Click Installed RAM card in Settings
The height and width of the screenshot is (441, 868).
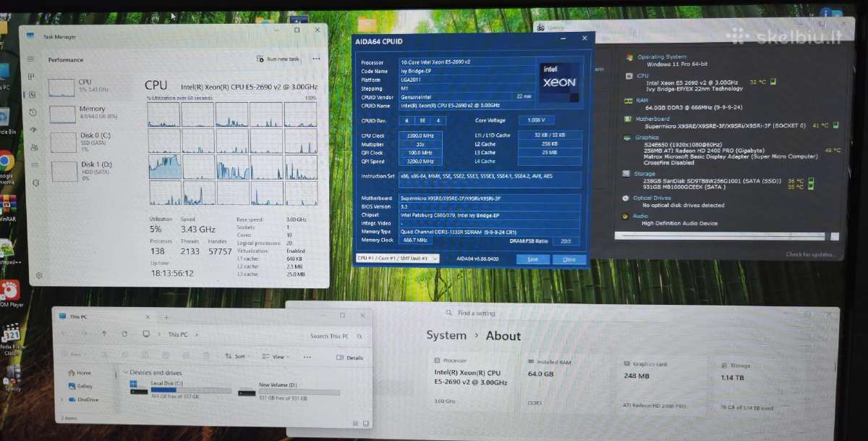[569, 382]
